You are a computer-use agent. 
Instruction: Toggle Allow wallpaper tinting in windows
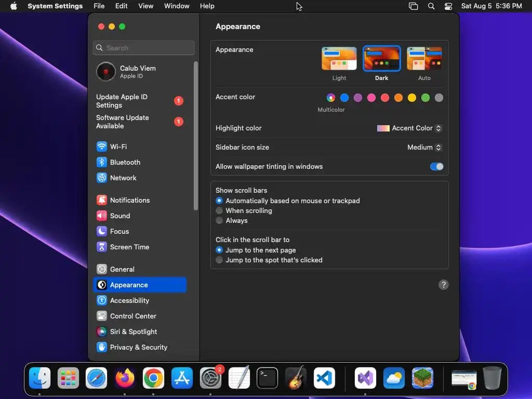click(x=436, y=167)
